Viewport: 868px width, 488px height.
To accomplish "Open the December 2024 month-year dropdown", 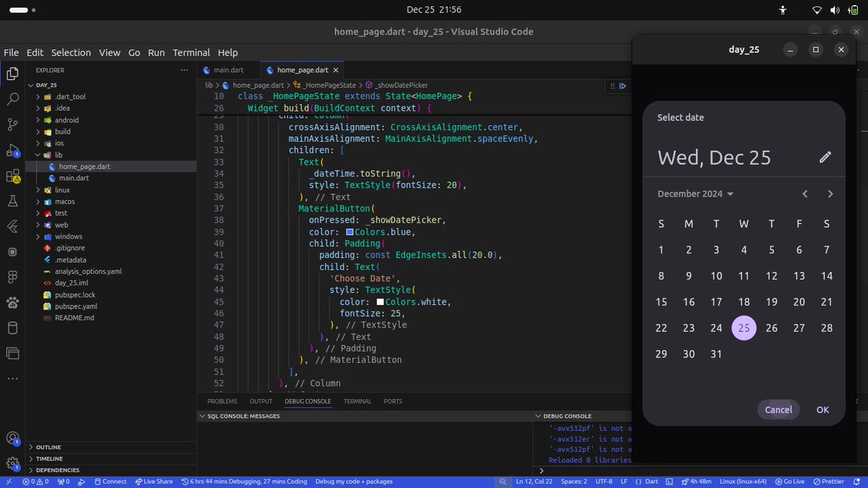I will point(695,194).
